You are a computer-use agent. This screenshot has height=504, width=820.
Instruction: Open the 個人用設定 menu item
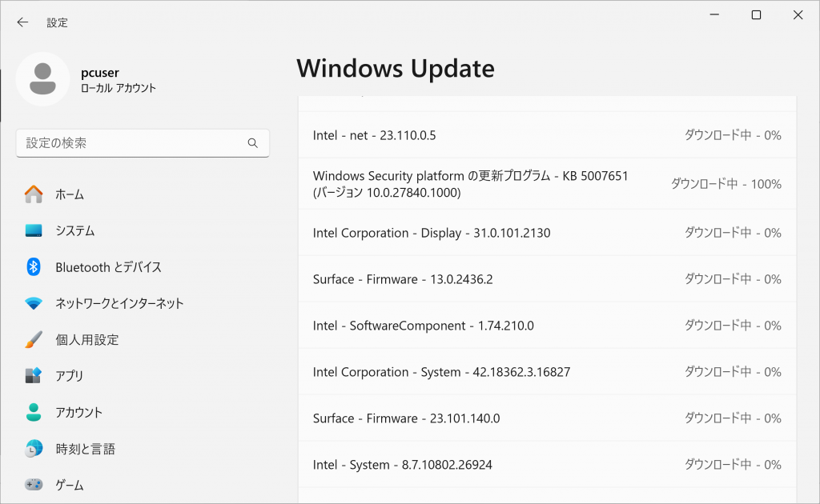point(86,340)
